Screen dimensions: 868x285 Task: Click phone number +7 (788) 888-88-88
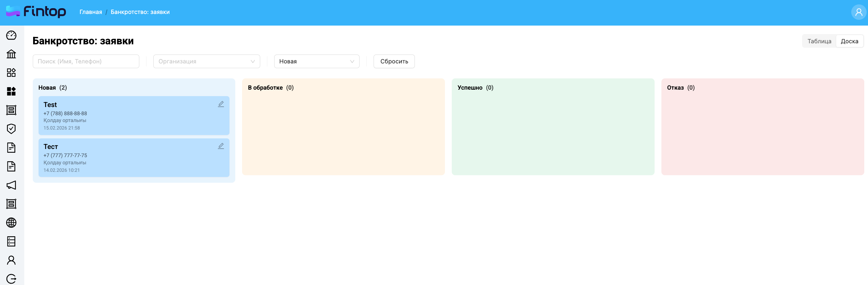tap(65, 114)
